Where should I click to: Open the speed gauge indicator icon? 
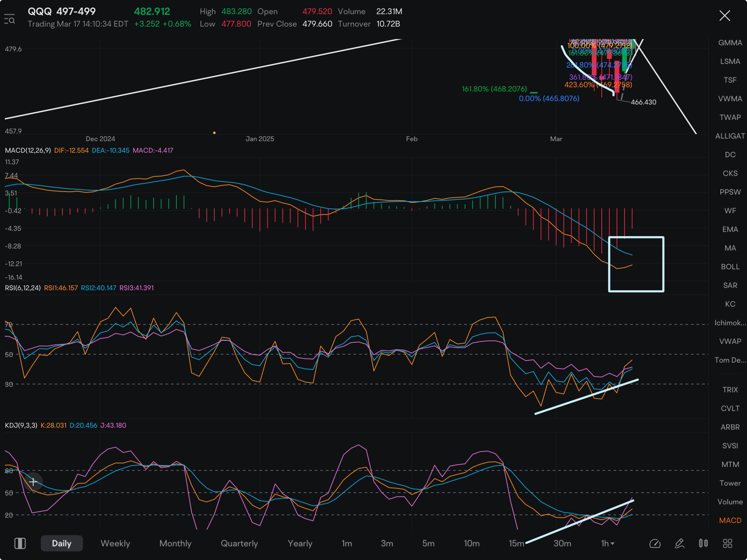click(655, 543)
